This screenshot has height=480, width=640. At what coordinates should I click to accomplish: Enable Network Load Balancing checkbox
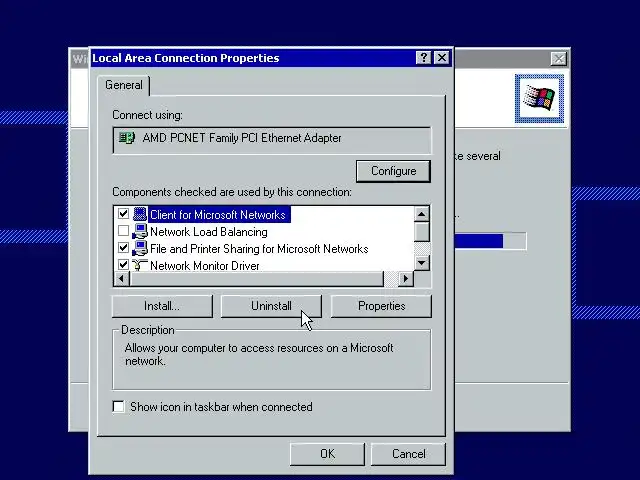123,231
